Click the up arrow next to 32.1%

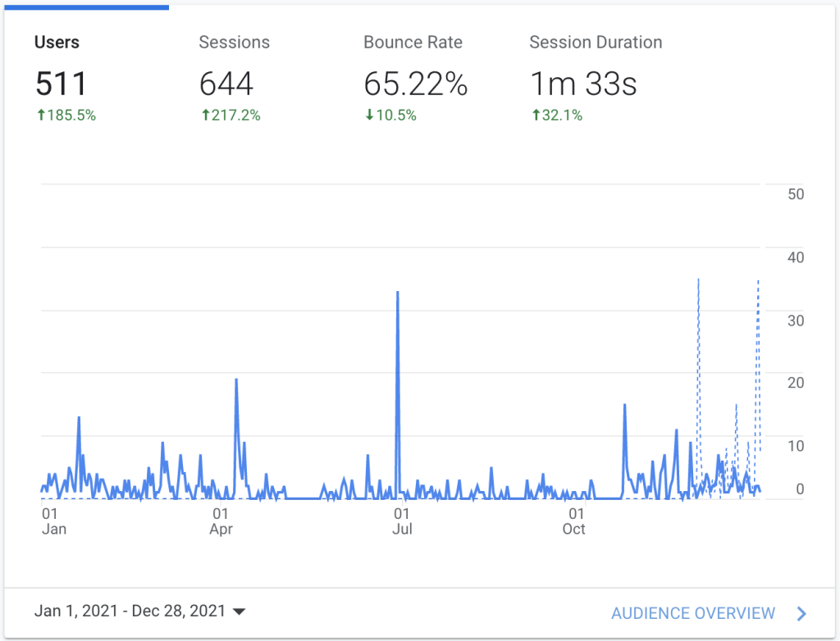point(535,116)
